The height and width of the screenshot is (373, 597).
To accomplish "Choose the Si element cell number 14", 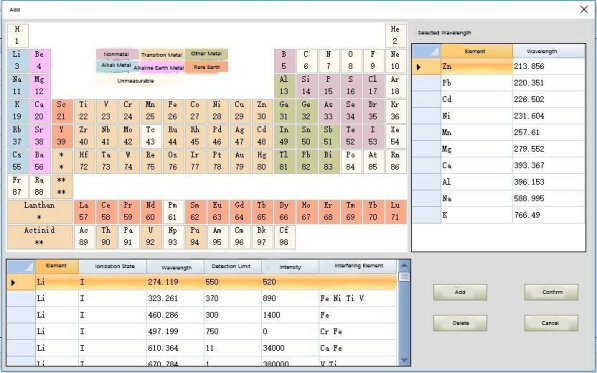I will point(306,85).
